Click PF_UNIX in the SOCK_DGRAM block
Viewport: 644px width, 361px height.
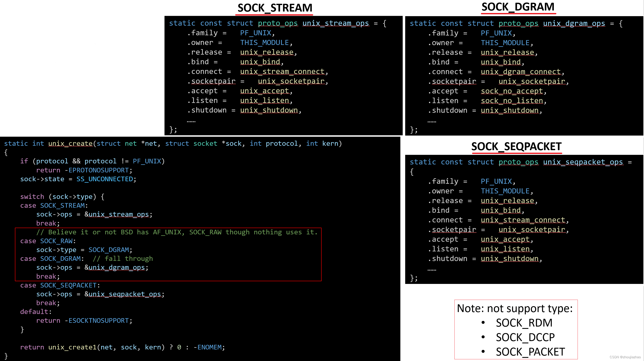pyautogui.click(x=496, y=33)
